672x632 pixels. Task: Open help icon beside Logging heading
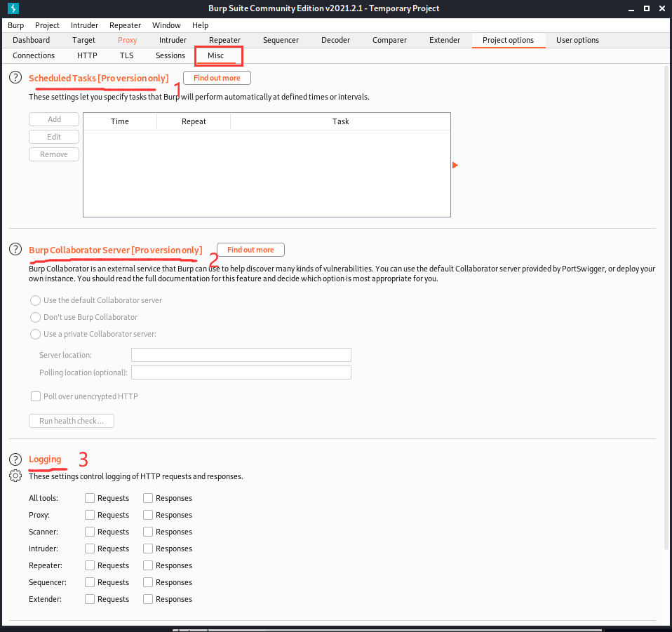15,459
